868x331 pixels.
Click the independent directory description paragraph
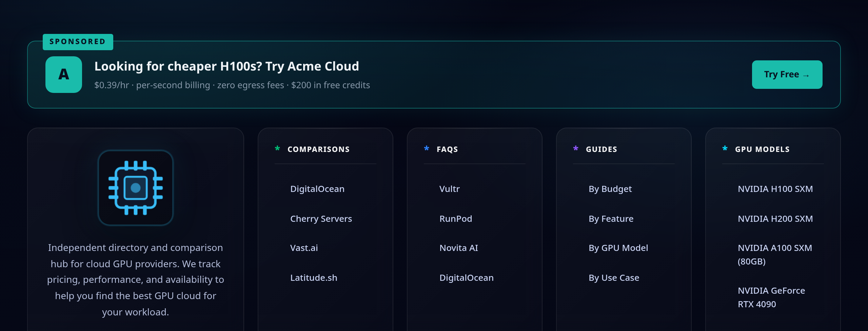(x=136, y=280)
